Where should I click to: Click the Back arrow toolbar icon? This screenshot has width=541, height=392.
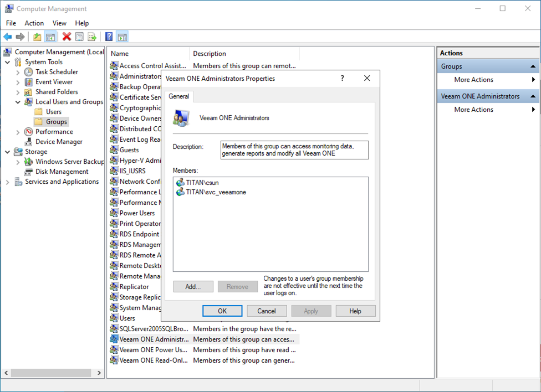(x=8, y=37)
